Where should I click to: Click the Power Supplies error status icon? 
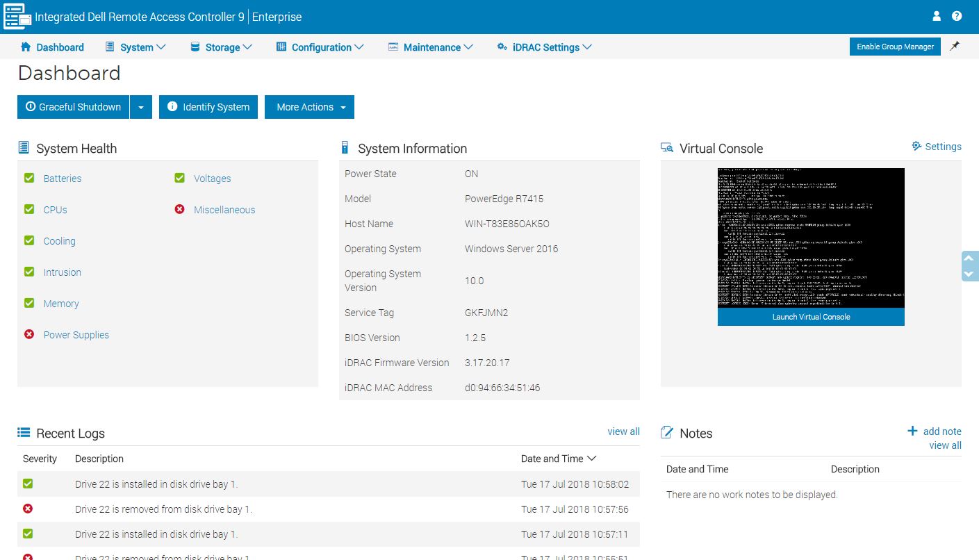point(28,334)
